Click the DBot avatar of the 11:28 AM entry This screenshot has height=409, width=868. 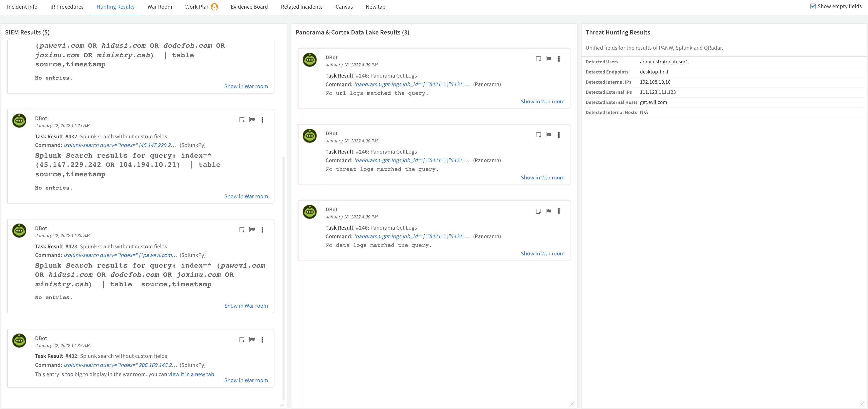(19, 120)
